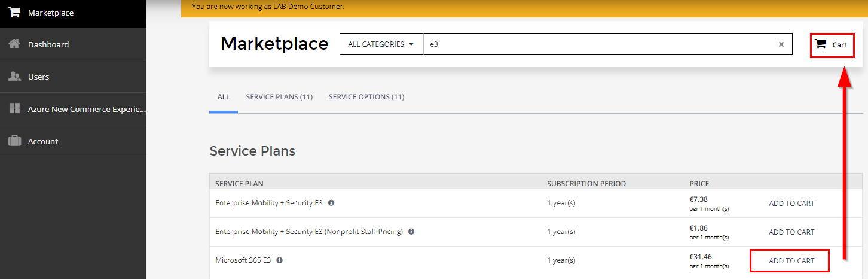The height and width of the screenshot is (279, 868).
Task: Add Enterprise Mobility + Security E3 (€7.38) to cart
Action: tap(791, 204)
